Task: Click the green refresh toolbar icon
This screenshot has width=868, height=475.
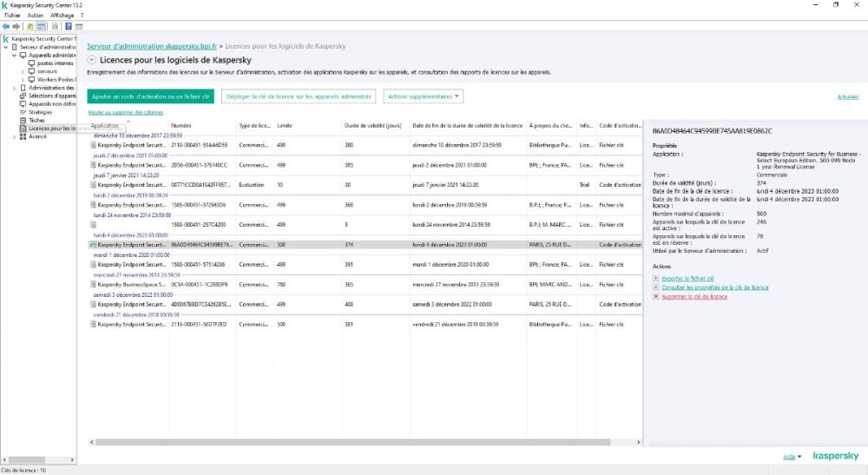Action: coord(55,26)
